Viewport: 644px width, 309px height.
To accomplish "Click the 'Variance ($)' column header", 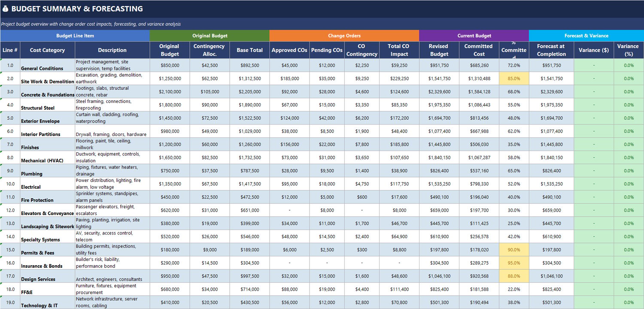I will tap(594, 50).
